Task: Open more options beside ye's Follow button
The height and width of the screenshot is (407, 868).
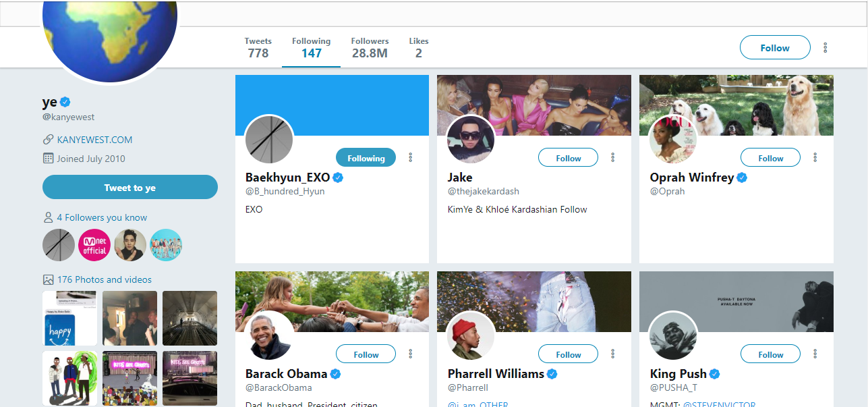Action: pos(825,48)
